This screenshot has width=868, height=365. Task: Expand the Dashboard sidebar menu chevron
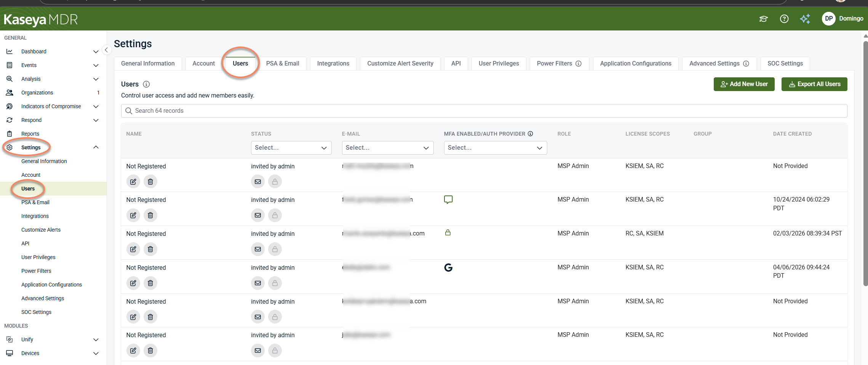pos(96,51)
